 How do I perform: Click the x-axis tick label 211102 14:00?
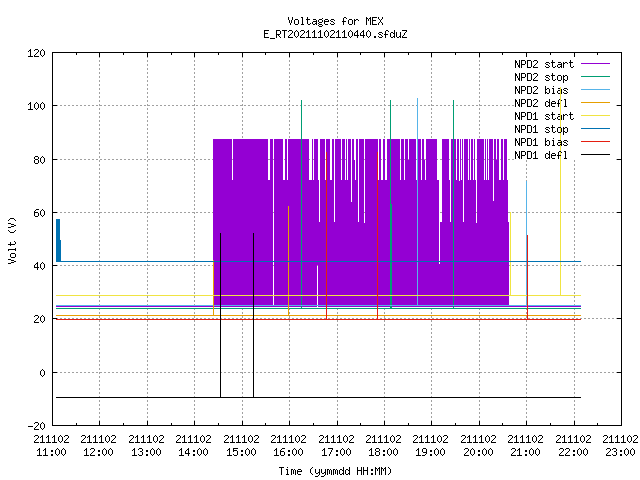tap(193, 446)
